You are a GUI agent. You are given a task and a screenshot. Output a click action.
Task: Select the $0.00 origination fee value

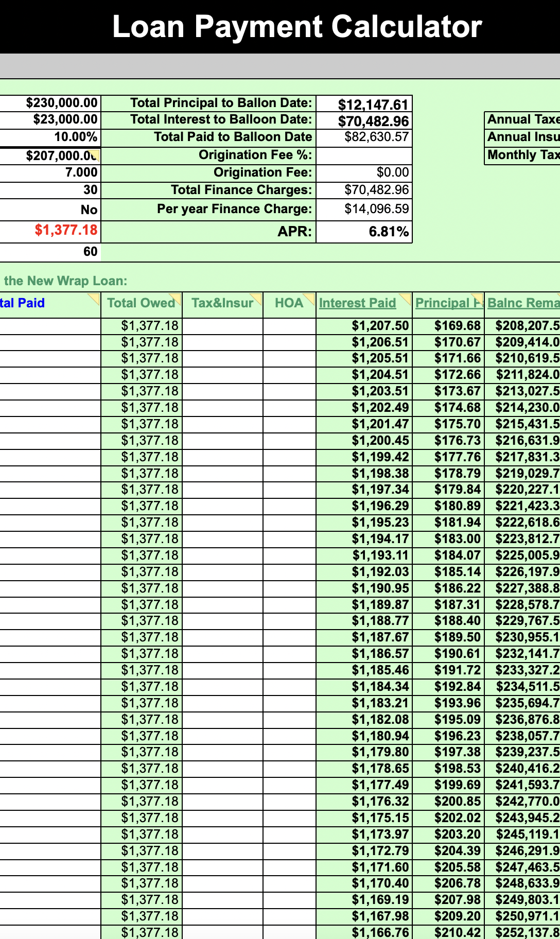[x=364, y=172]
